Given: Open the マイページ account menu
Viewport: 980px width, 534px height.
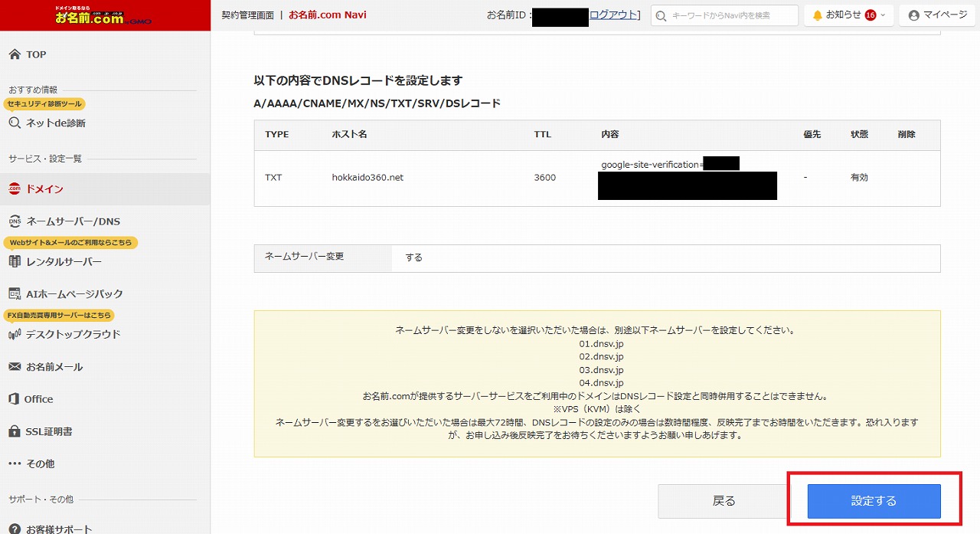Looking at the screenshot, I should (x=937, y=15).
